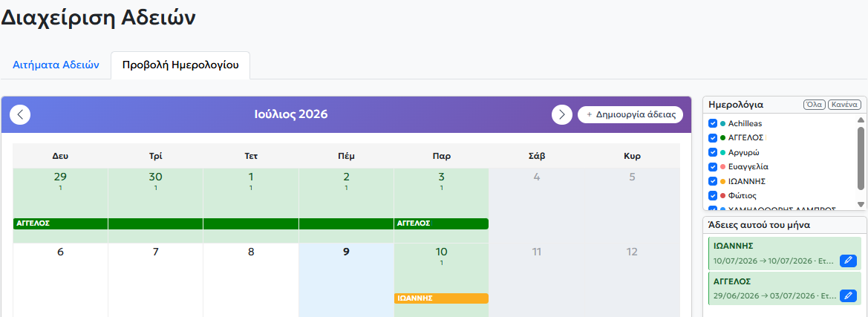Select all calendars with Όλα button
This screenshot has height=317, width=868.
(x=815, y=105)
